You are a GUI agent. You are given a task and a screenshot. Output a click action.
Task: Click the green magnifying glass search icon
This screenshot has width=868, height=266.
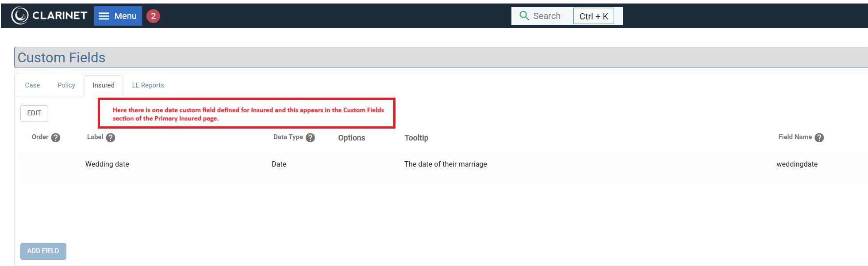[524, 16]
